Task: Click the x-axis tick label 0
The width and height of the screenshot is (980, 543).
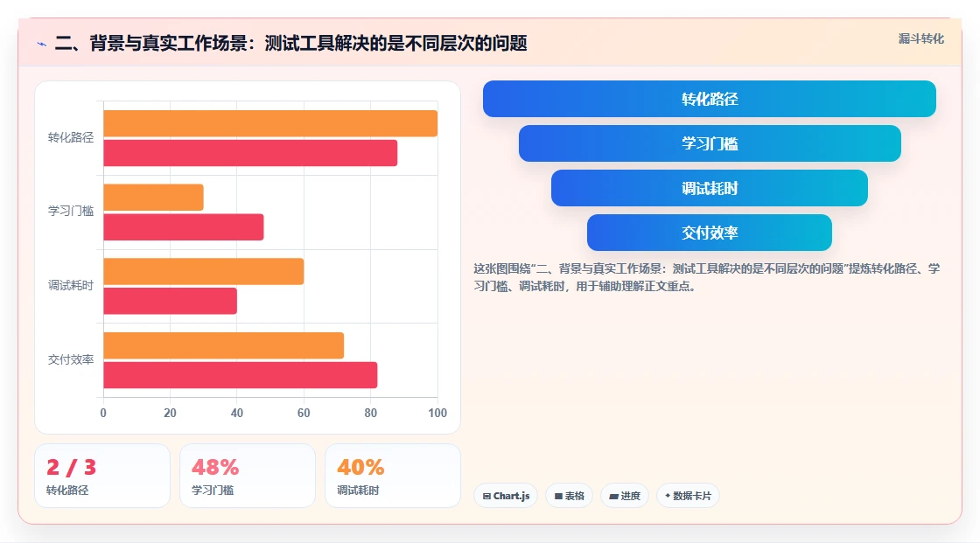Action: point(103,413)
